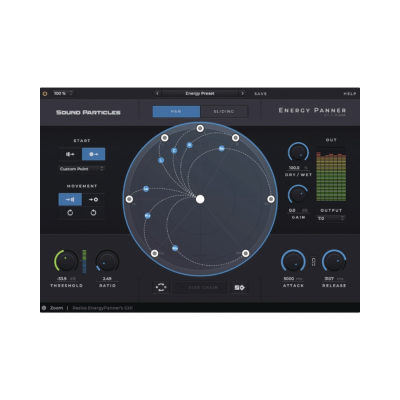Select the point-origin START mode icon

94,154
